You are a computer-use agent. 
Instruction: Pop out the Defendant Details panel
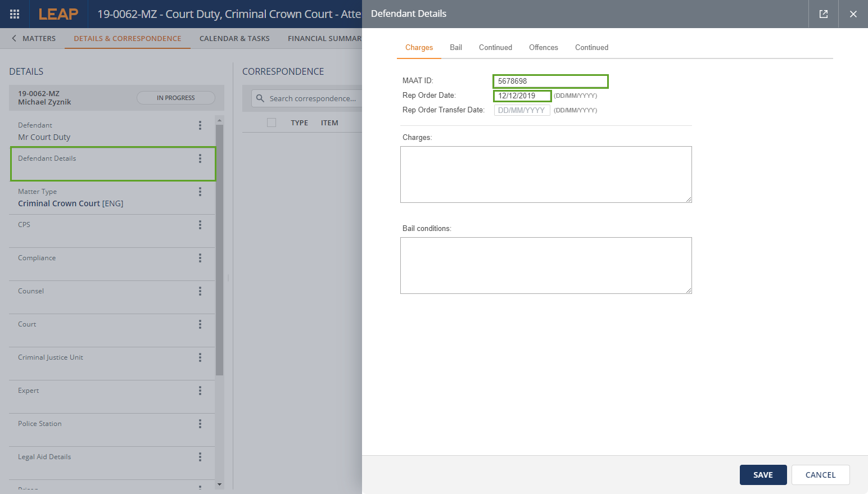(823, 14)
